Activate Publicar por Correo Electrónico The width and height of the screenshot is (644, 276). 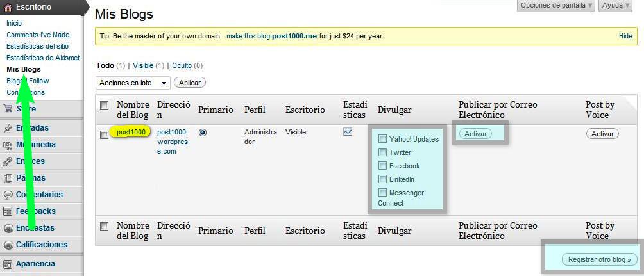pos(475,134)
